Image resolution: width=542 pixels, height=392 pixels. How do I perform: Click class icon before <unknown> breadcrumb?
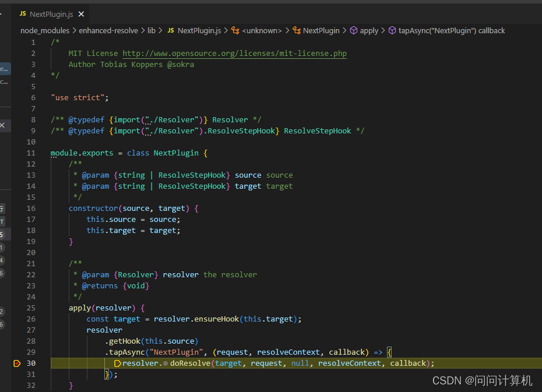pos(235,31)
